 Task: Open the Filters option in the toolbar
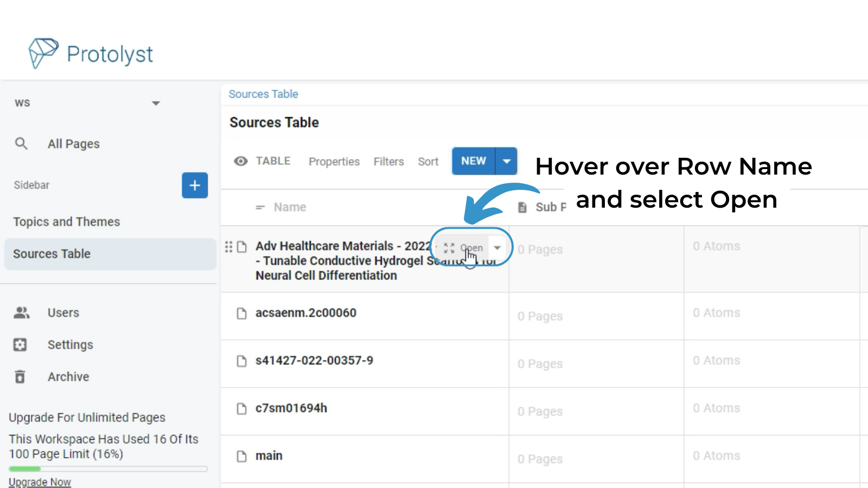click(x=388, y=162)
